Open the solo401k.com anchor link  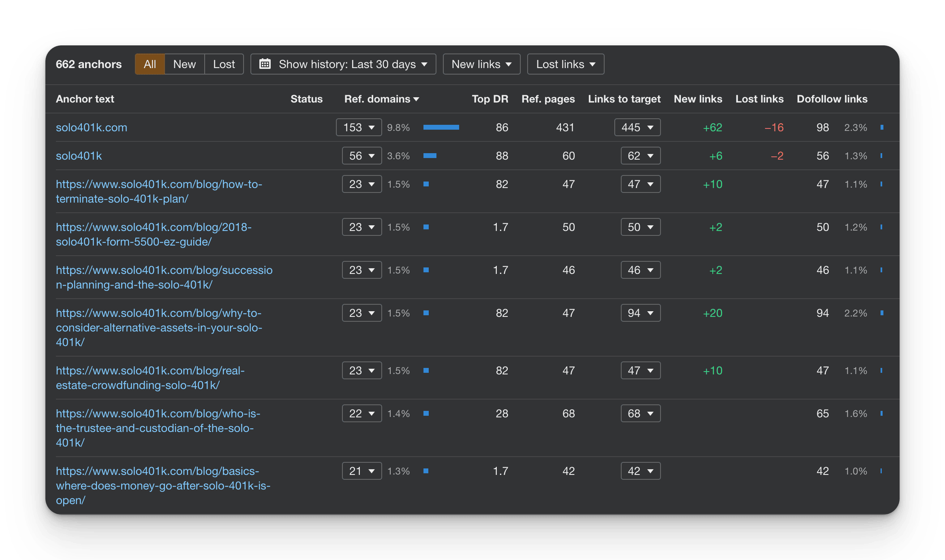tap(92, 127)
